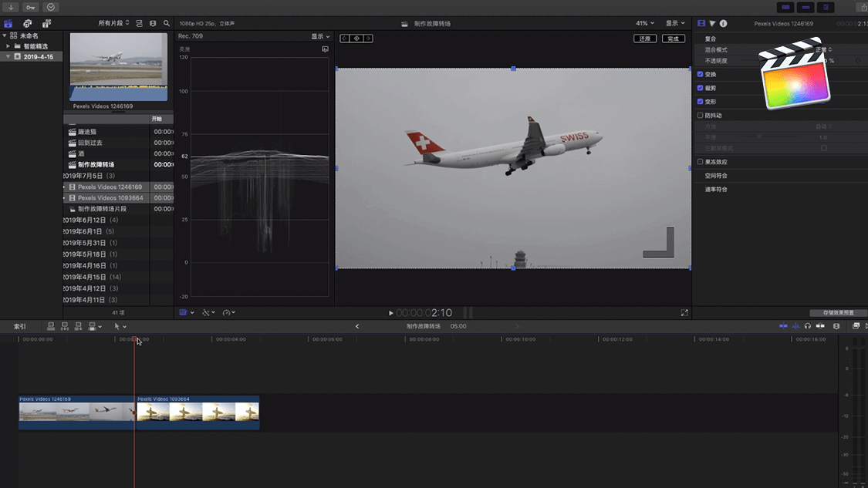The width and height of the screenshot is (868, 488).
Task: Click the 还原 (Reset) button in viewer
Action: [644, 39]
